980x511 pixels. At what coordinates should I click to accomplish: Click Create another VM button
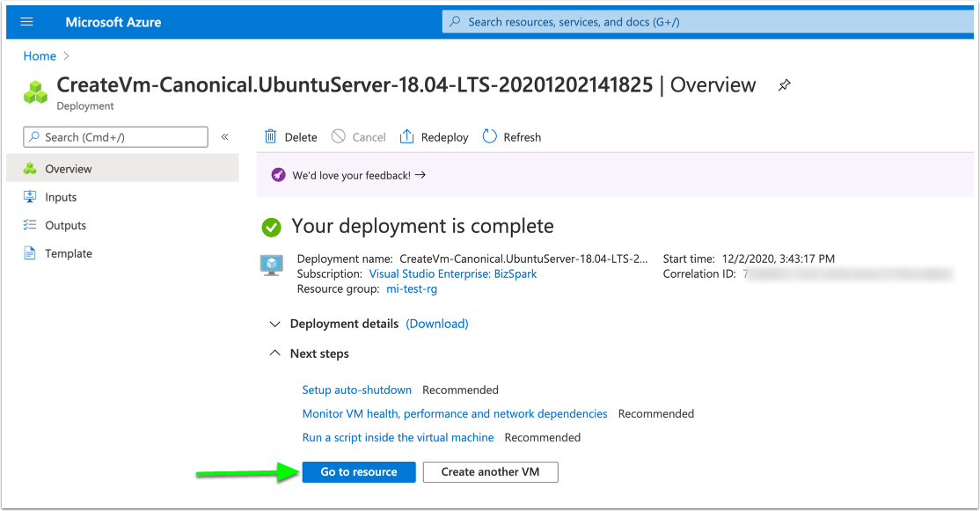[490, 471]
